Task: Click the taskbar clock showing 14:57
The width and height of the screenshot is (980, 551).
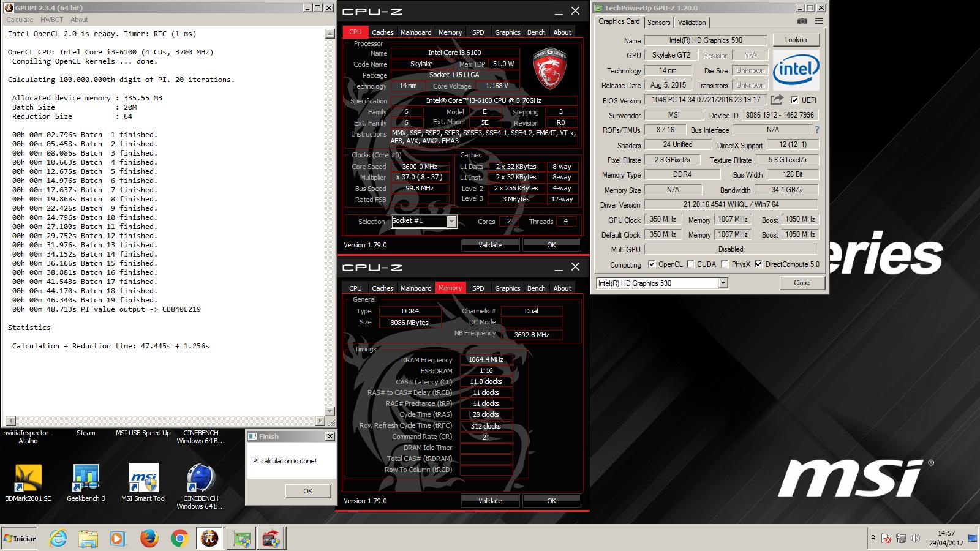Action: tap(946, 538)
